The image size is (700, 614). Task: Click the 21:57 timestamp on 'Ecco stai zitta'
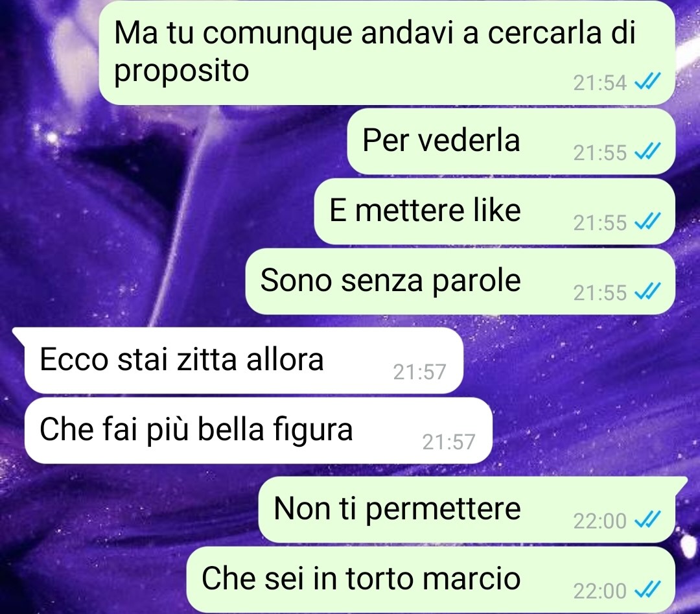pyautogui.click(x=419, y=372)
